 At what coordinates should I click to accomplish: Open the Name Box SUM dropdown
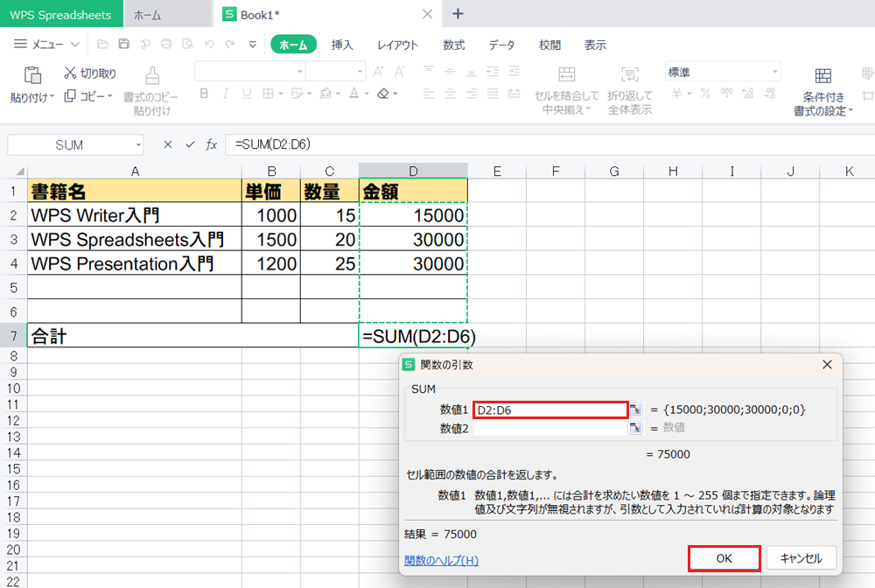point(138,145)
